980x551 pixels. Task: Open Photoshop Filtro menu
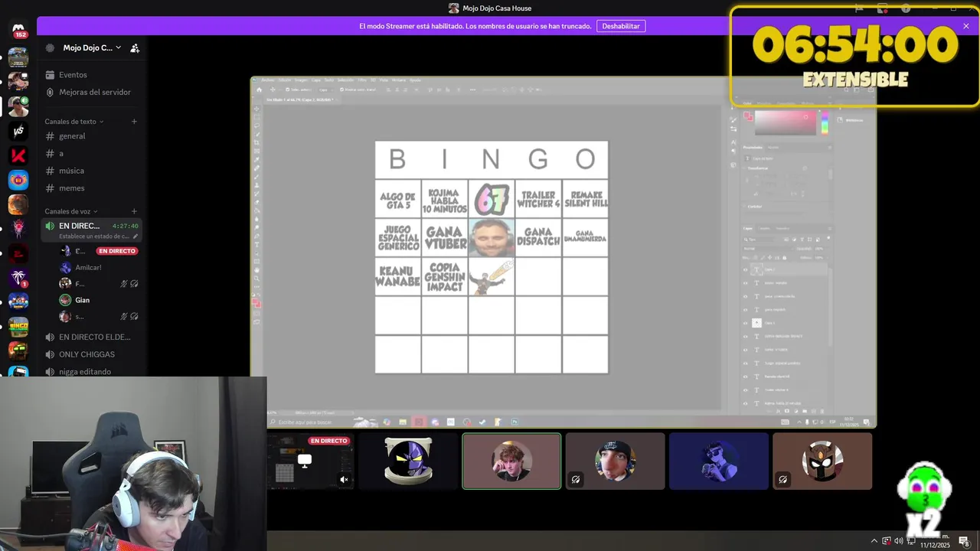(362, 80)
